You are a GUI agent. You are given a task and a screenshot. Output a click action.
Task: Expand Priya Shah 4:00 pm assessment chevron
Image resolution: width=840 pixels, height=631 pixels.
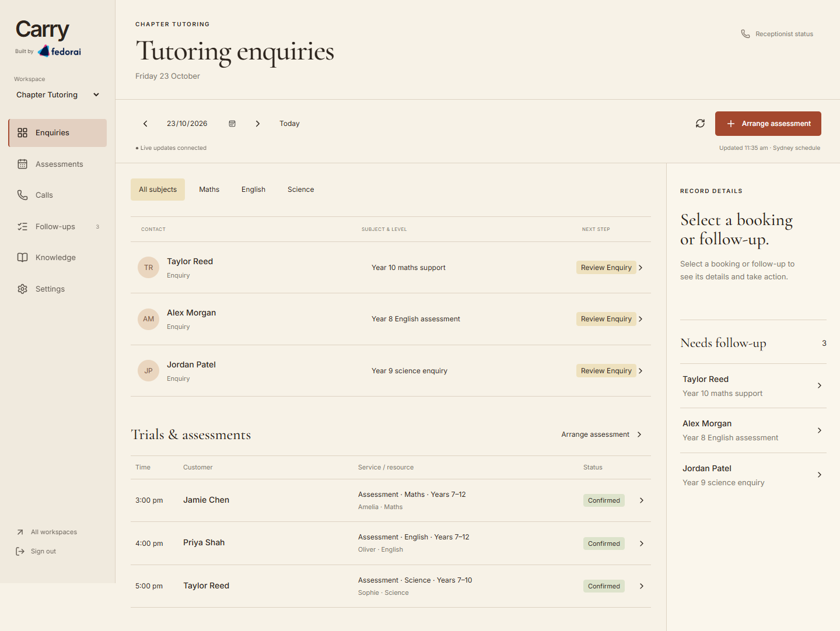(x=642, y=544)
